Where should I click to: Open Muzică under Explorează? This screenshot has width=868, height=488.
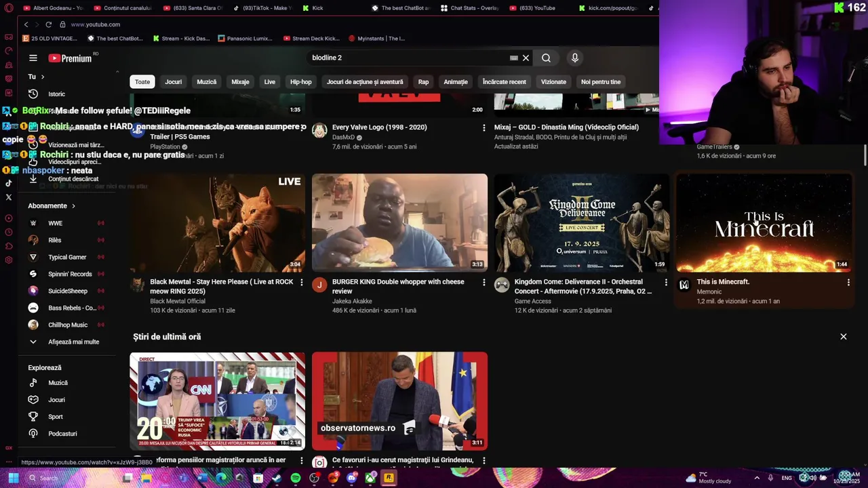pyautogui.click(x=66, y=383)
